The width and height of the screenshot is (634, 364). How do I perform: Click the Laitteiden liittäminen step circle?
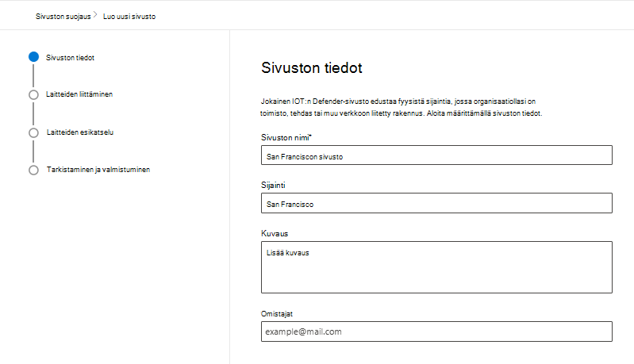tap(33, 95)
